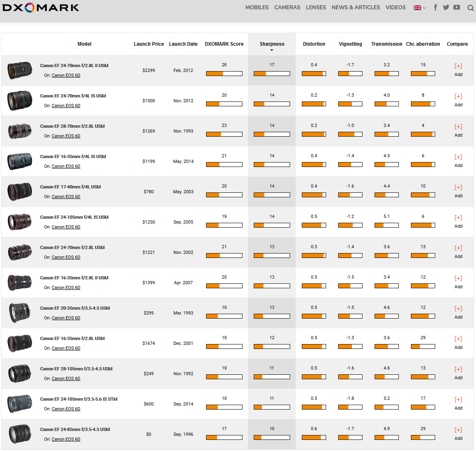Add EF 24-70mm f/2.8L USM to compare
The width and height of the screenshot is (476, 452).
pyautogui.click(x=458, y=252)
